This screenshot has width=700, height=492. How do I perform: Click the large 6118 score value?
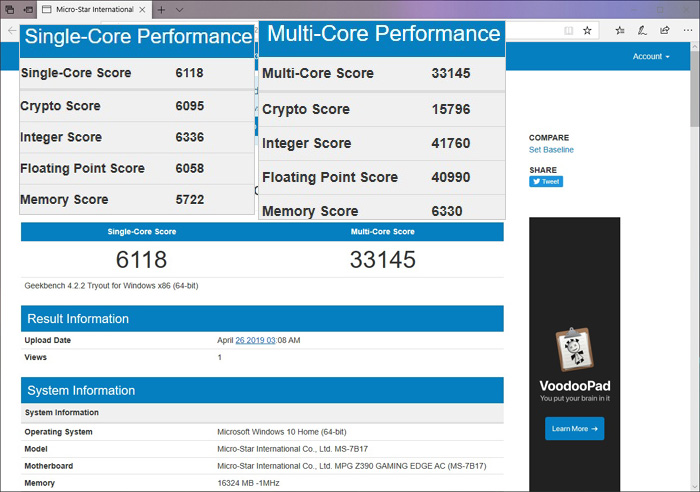(142, 259)
